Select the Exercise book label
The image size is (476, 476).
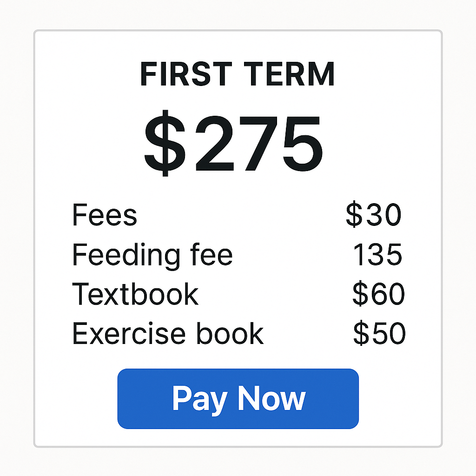(168, 333)
